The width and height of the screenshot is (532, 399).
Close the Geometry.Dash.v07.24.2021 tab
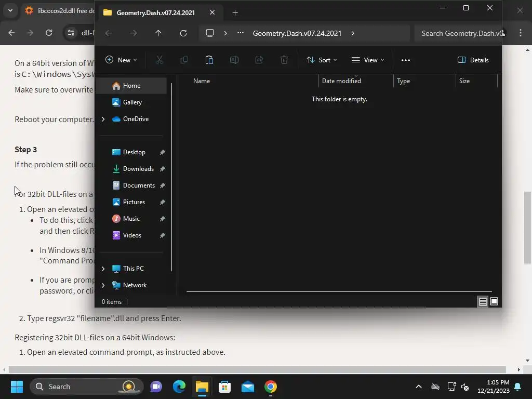point(212,12)
